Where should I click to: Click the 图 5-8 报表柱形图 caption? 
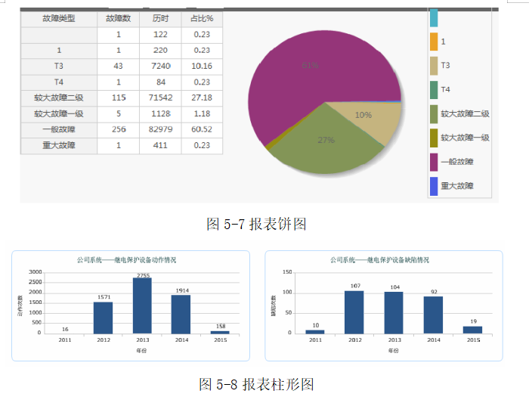pyautogui.click(x=256, y=384)
